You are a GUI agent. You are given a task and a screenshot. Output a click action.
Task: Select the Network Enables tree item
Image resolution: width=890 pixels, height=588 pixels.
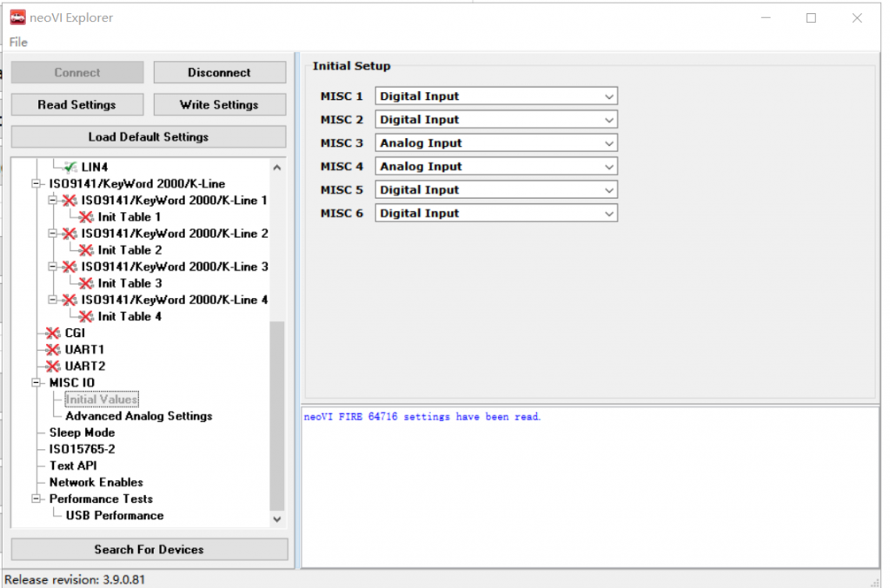pos(96,483)
